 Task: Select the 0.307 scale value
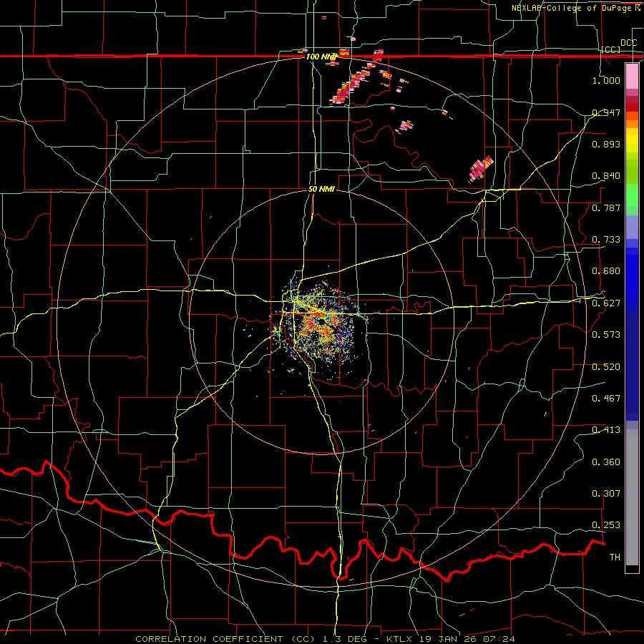[x=606, y=494]
